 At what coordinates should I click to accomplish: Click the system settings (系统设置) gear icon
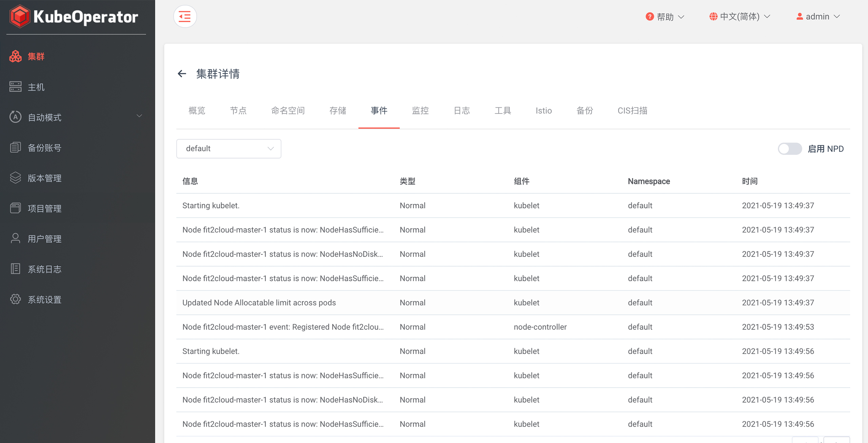coord(15,299)
